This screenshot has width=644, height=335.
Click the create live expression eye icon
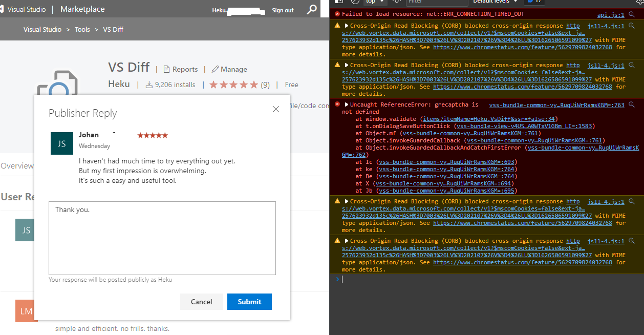pos(397,3)
